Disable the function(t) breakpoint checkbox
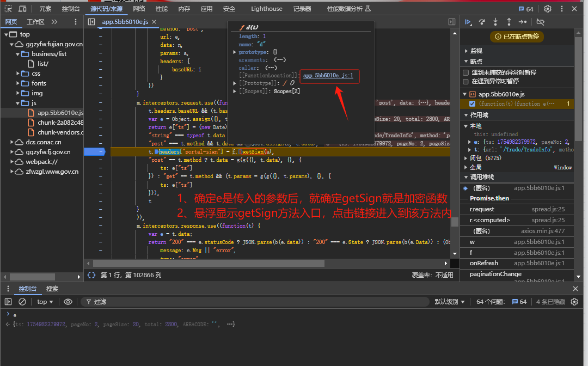The width and height of the screenshot is (588, 366). coord(472,103)
